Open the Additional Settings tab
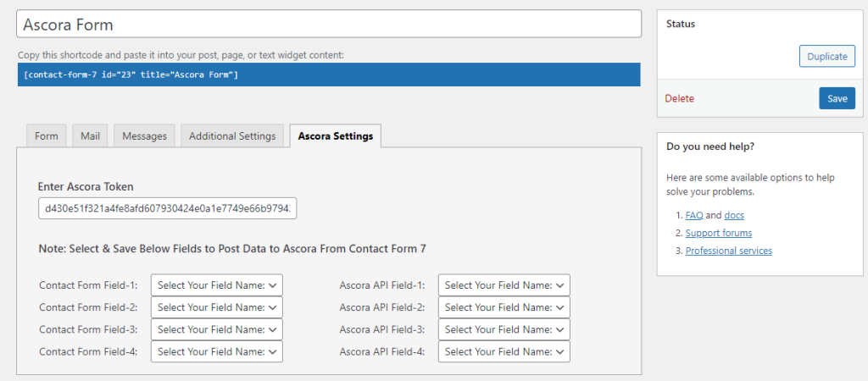This screenshot has height=381, width=868. pyautogui.click(x=232, y=136)
